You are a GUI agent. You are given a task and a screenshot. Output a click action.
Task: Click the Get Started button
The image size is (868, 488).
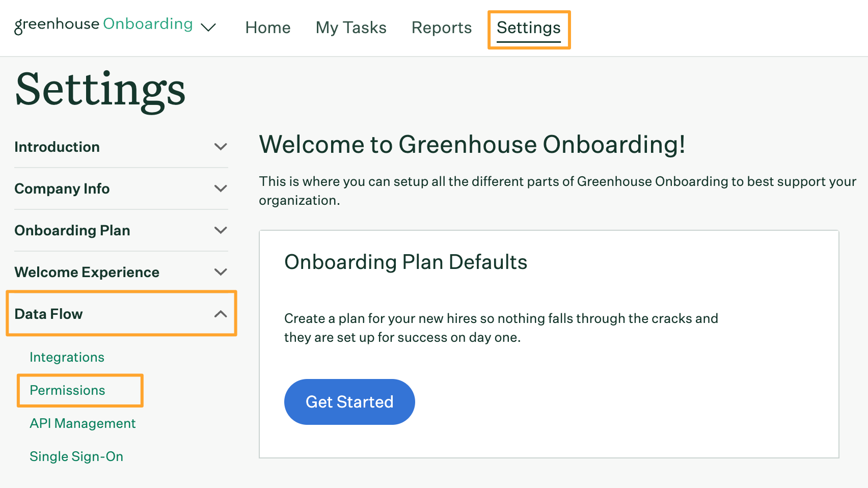pos(349,402)
